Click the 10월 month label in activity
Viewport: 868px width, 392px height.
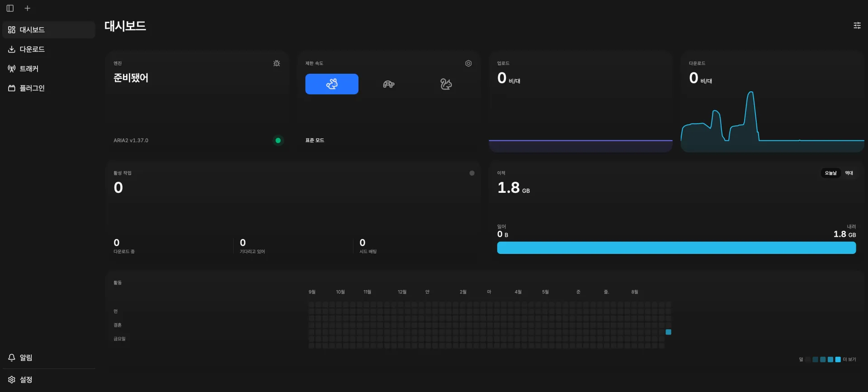pyautogui.click(x=340, y=292)
